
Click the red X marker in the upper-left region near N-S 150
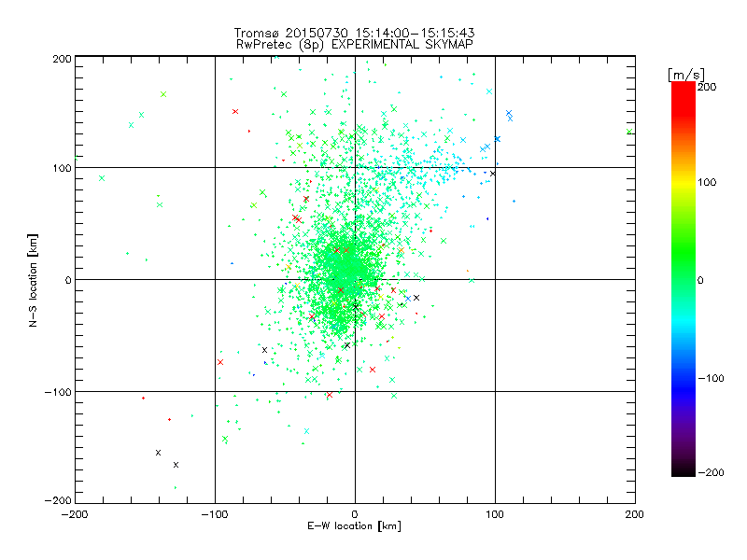235,111
